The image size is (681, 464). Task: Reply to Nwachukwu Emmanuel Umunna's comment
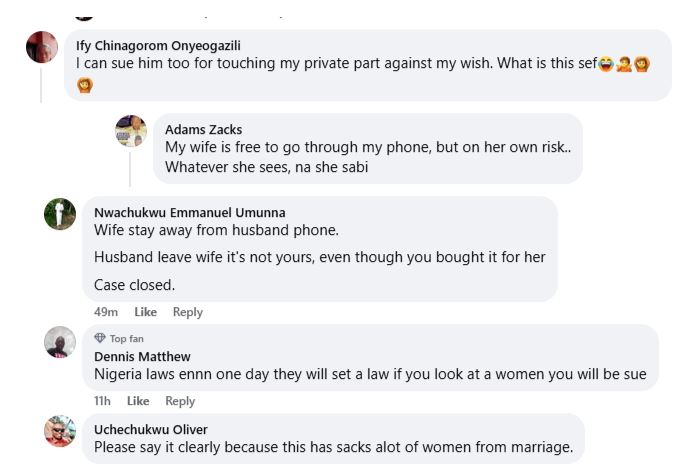coord(187,312)
